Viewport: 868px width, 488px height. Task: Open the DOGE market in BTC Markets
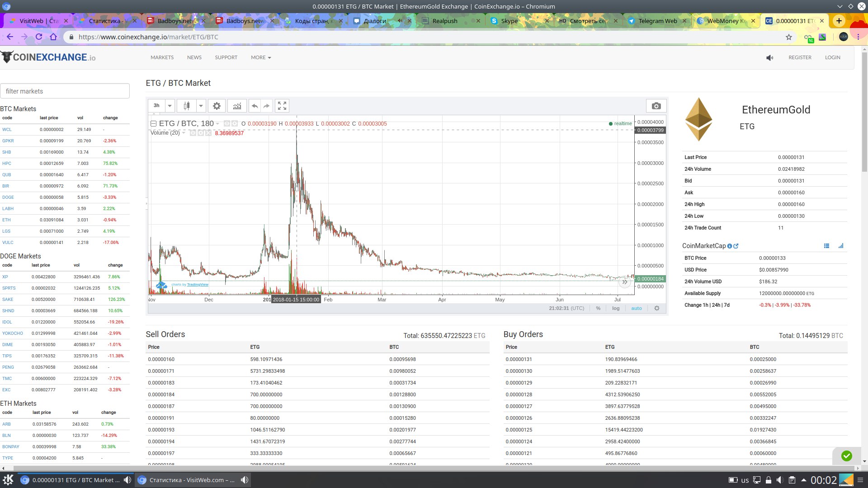pyautogui.click(x=8, y=197)
